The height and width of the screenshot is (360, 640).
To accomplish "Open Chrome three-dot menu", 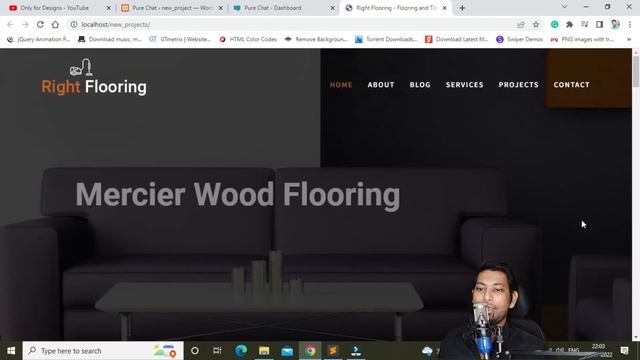I will pos(629,24).
